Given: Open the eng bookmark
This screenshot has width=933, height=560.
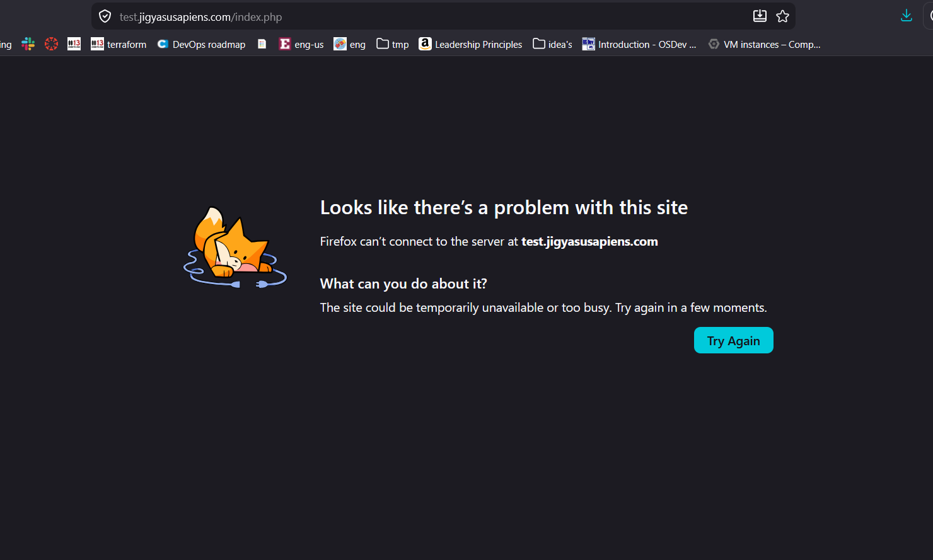Looking at the screenshot, I should point(350,44).
